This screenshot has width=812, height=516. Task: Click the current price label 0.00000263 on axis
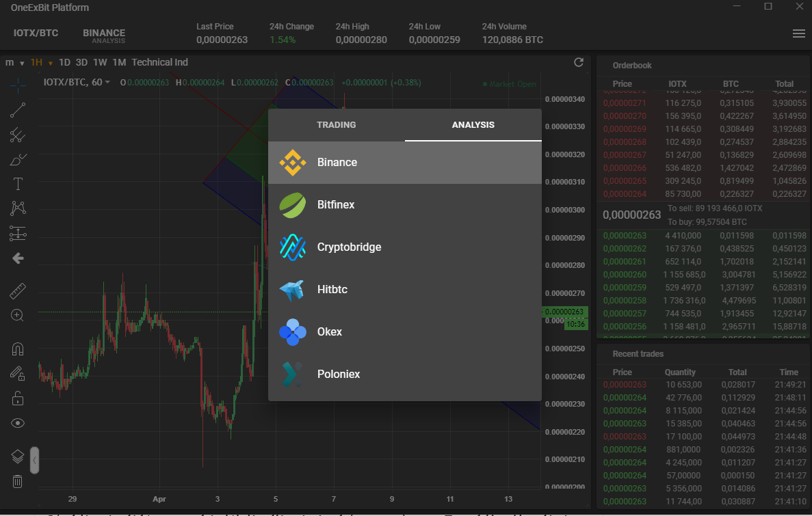click(x=564, y=312)
